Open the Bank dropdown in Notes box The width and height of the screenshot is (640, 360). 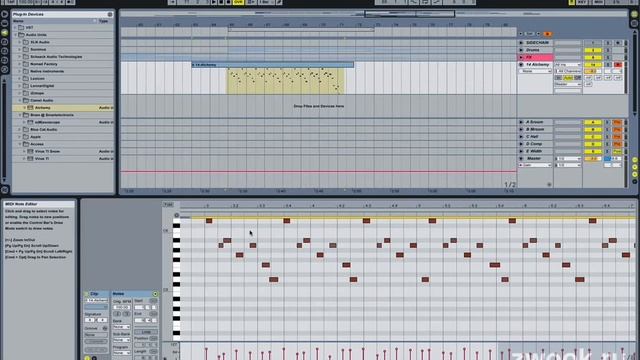coord(122,327)
